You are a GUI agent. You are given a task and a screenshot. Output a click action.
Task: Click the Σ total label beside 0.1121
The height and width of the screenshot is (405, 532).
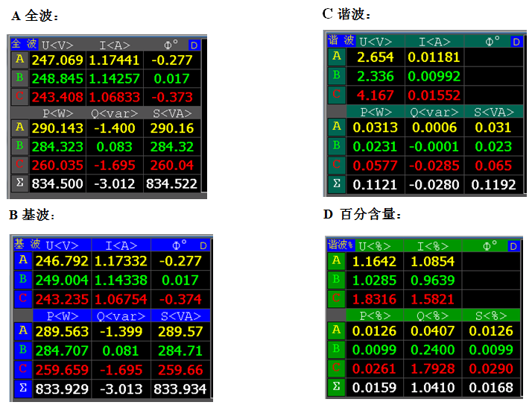click(337, 183)
